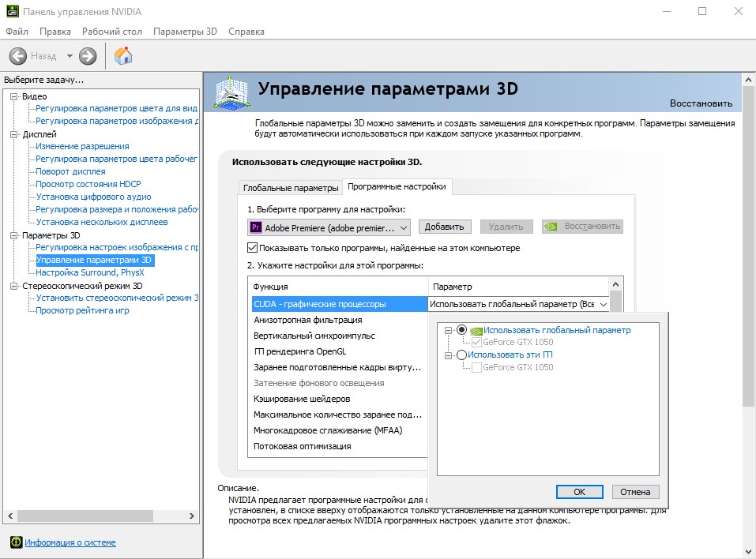Toggle GeForce GTX 1050 checkbox under Использовать эти ГП
This screenshot has height=559, width=756.
pyautogui.click(x=476, y=367)
